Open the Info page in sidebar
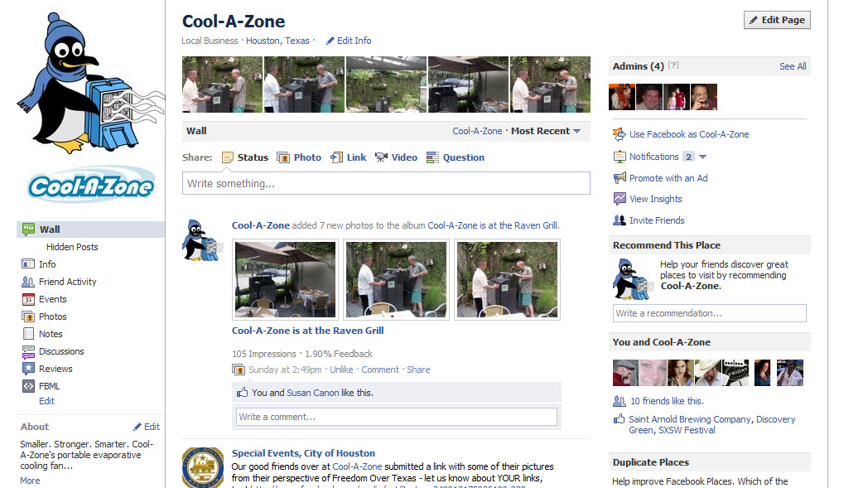 47,264
